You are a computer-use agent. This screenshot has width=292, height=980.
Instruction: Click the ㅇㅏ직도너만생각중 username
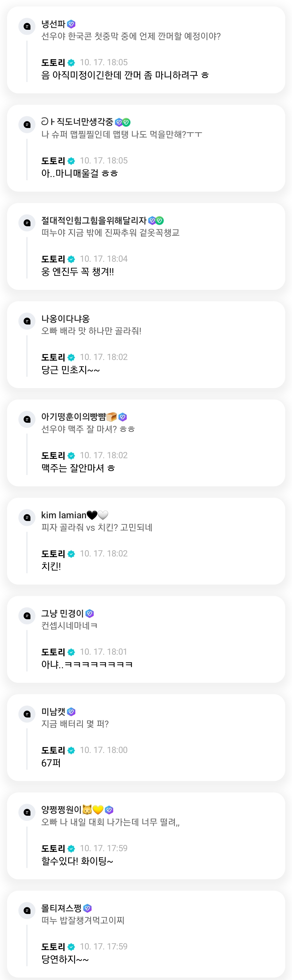point(77,122)
